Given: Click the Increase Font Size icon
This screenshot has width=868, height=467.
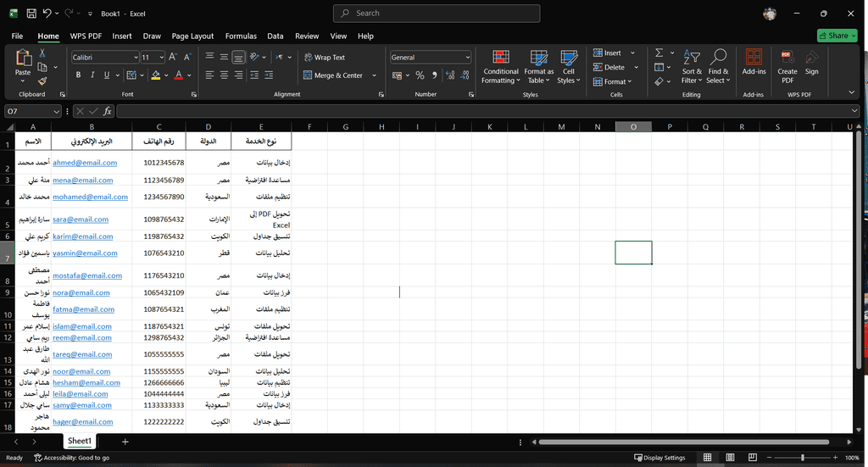Looking at the screenshot, I should click(173, 57).
